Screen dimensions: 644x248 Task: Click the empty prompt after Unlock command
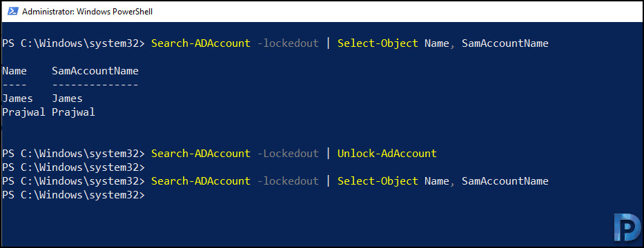74,167
